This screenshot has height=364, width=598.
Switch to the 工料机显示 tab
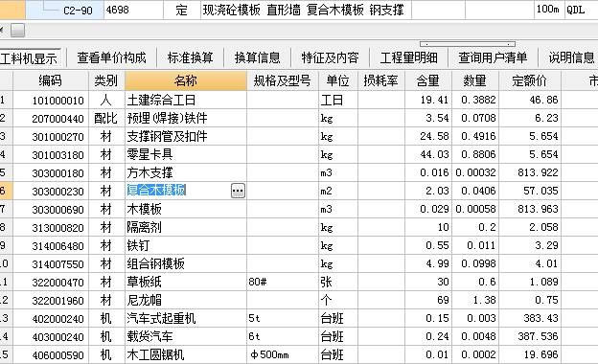[30, 57]
